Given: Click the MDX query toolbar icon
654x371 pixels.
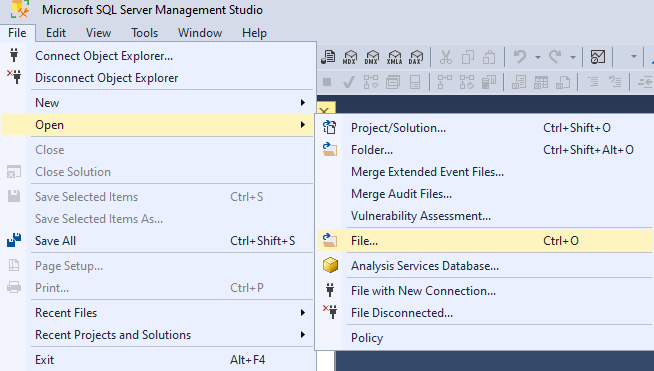Looking at the screenshot, I should [x=350, y=57].
